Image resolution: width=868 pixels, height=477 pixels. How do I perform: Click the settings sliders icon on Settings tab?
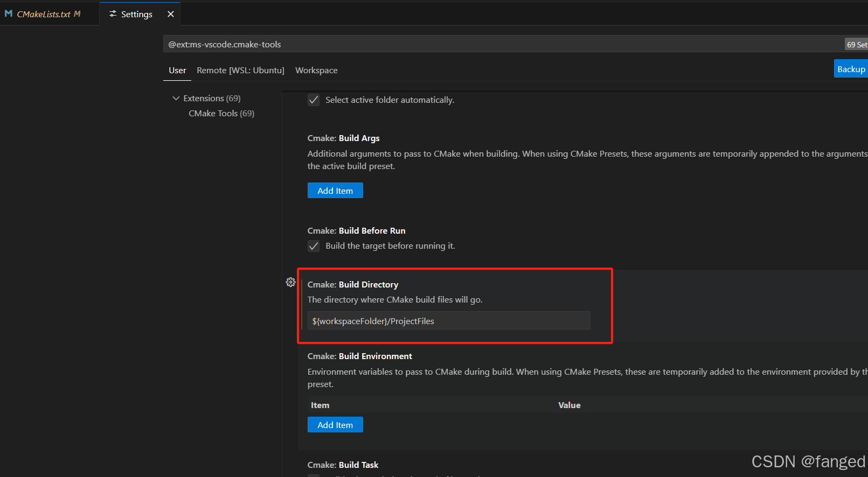[x=113, y=14]
